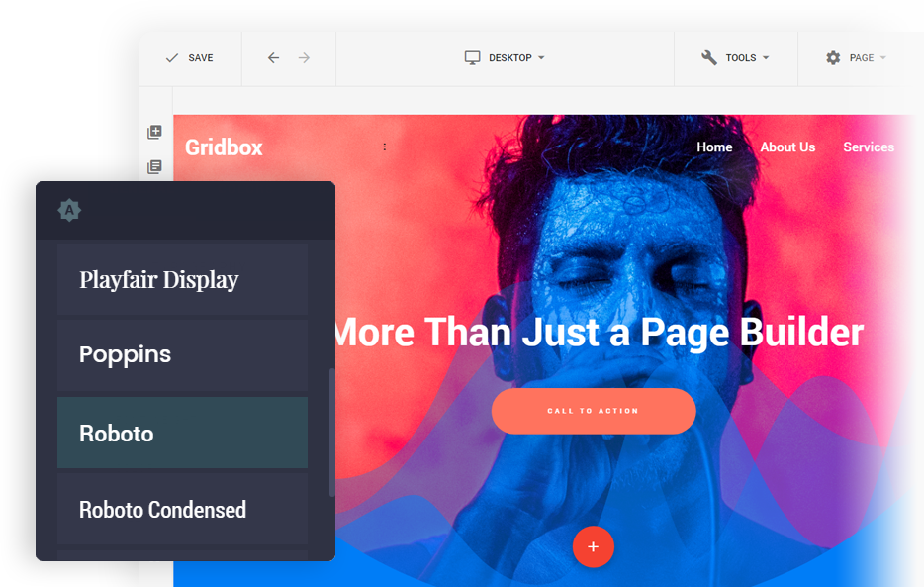Click the wrench Tools icon
This screenshot has width=924, height=587.
coord(709,58)
